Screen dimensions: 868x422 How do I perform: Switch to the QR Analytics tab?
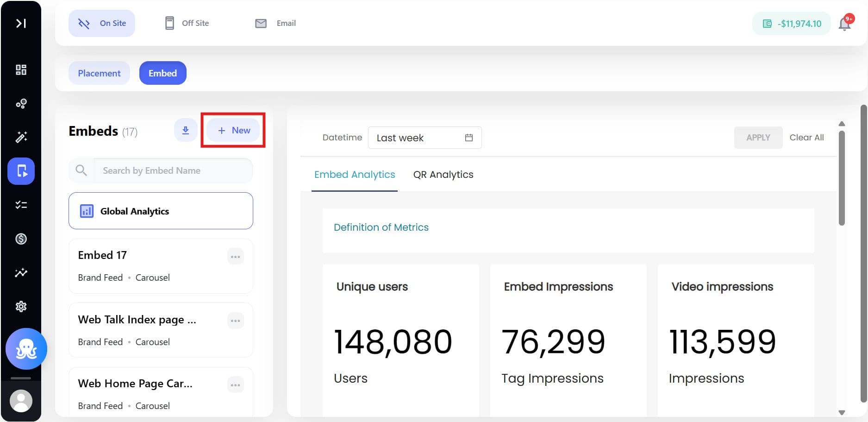coord(443,175)
